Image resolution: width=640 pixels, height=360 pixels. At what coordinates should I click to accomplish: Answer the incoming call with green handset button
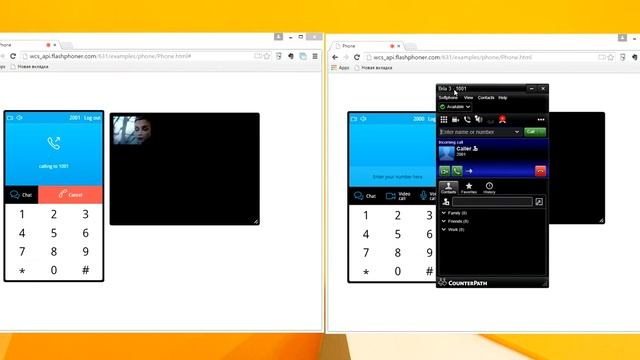pyautogui.click(x=457, y=171)
